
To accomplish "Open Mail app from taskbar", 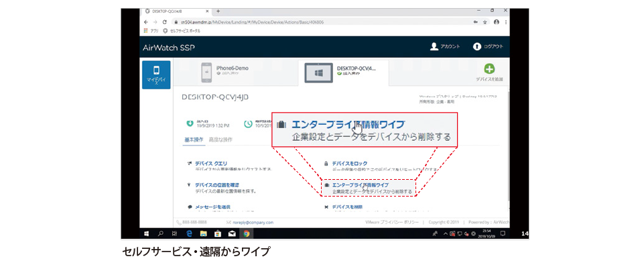I will (232, 233).
